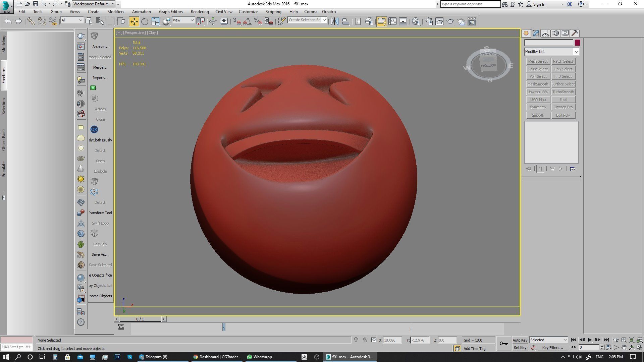Open the Toggle Ribbon icon
Viewport: 644px width, 362px height.
pos(381,21)
